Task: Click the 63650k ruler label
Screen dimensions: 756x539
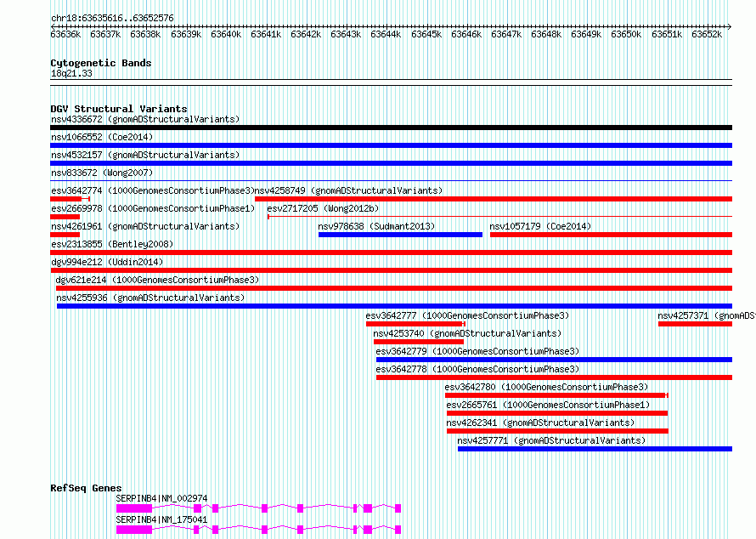Action: coord(626,34)
